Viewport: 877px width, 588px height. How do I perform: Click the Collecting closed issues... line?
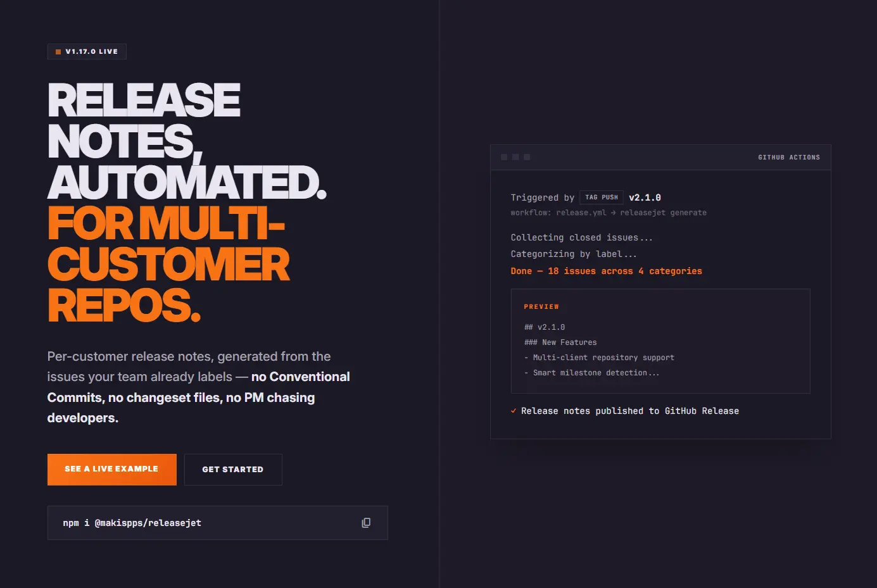581,237
